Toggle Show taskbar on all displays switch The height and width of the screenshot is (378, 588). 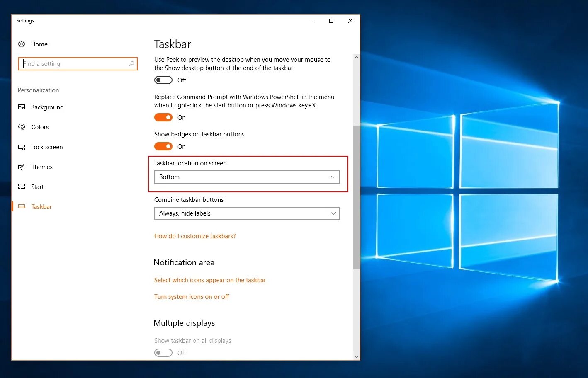pyautogui.click(x=163, y=353)
